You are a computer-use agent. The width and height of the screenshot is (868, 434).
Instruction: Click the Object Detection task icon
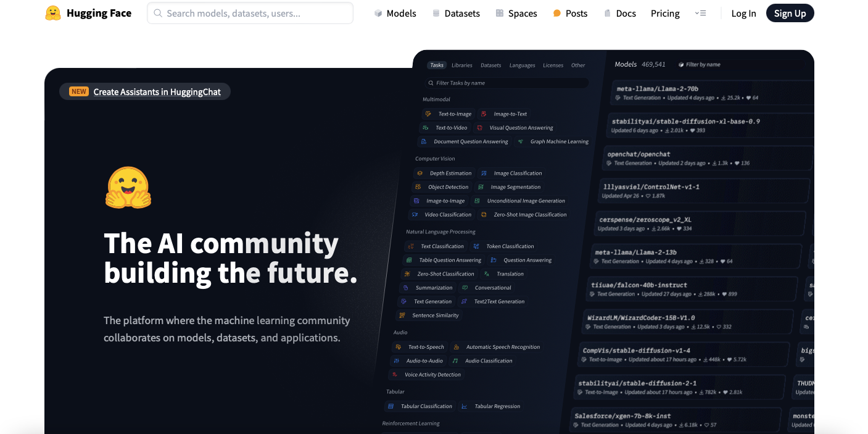[418, 187]
